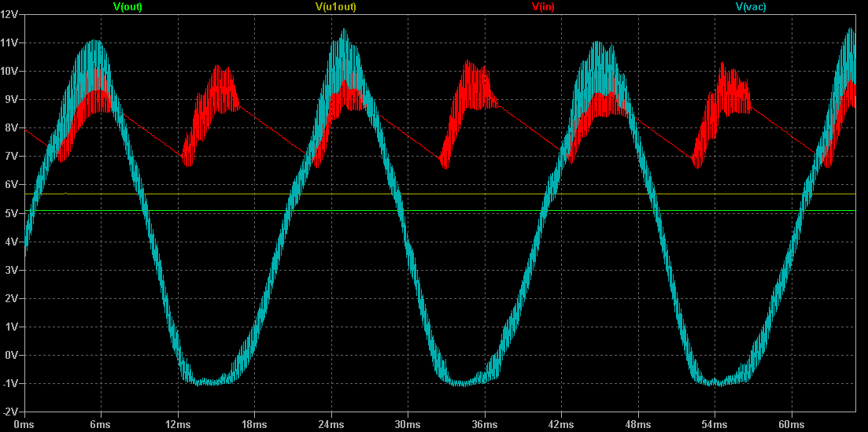This screenshot has height=432, width=868.
Task: Click the 24ms time axis label
Action: (331, 423)
